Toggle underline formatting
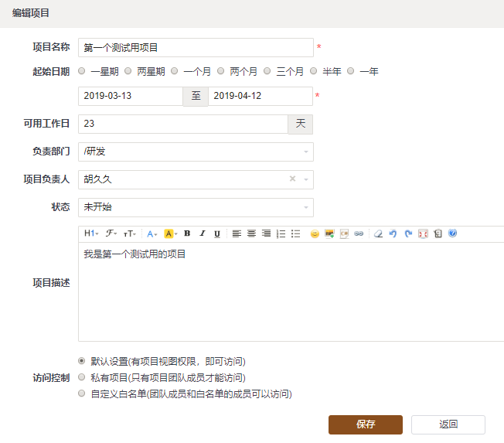504x443 pixels. (217, 233)
